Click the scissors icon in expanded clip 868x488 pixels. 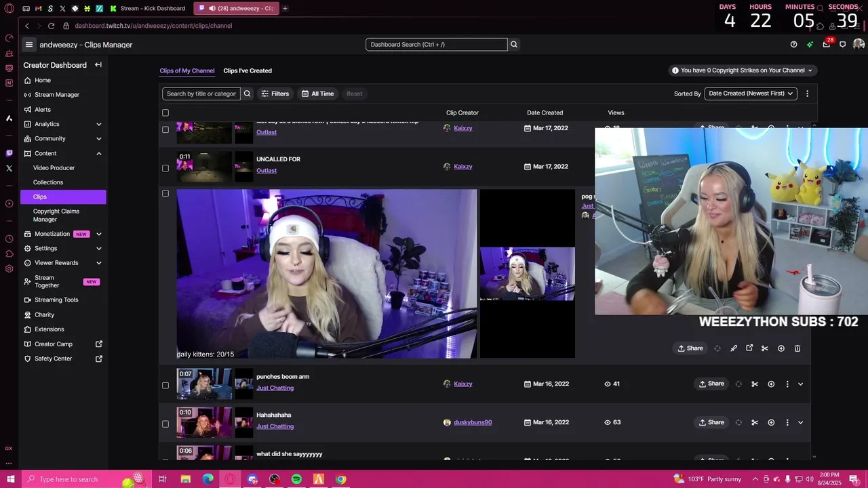point(765,348)
